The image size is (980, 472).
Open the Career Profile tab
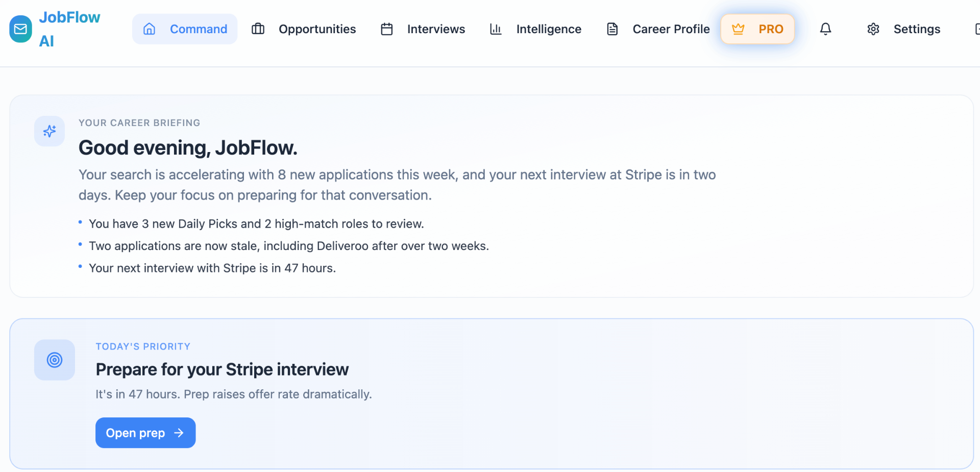(x=658, y=29)
